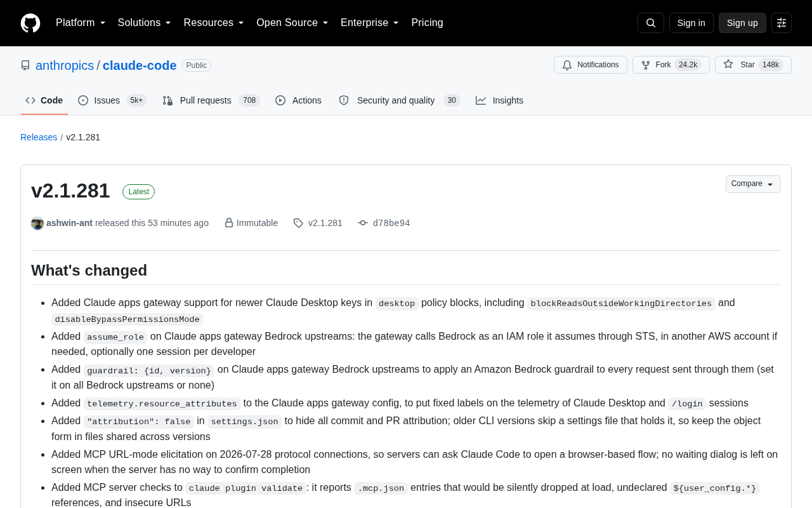Click the Sign up button
812x508 pixels.
(x=742, y=23)
